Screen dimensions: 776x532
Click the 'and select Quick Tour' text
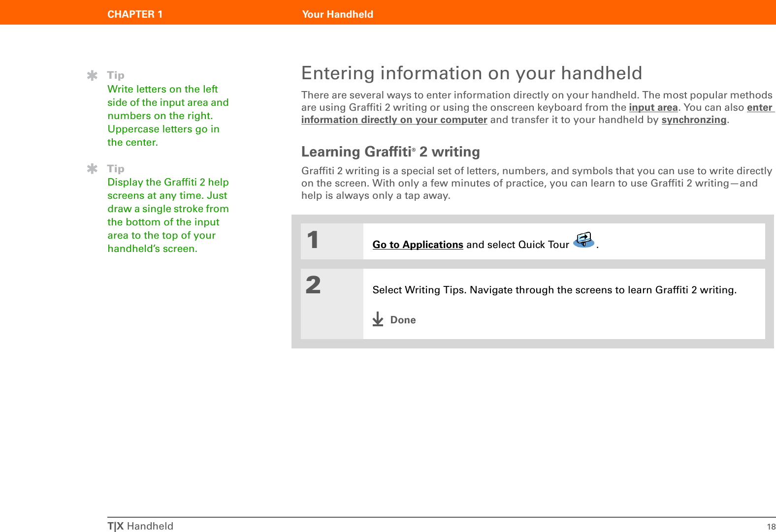[517, 245]
